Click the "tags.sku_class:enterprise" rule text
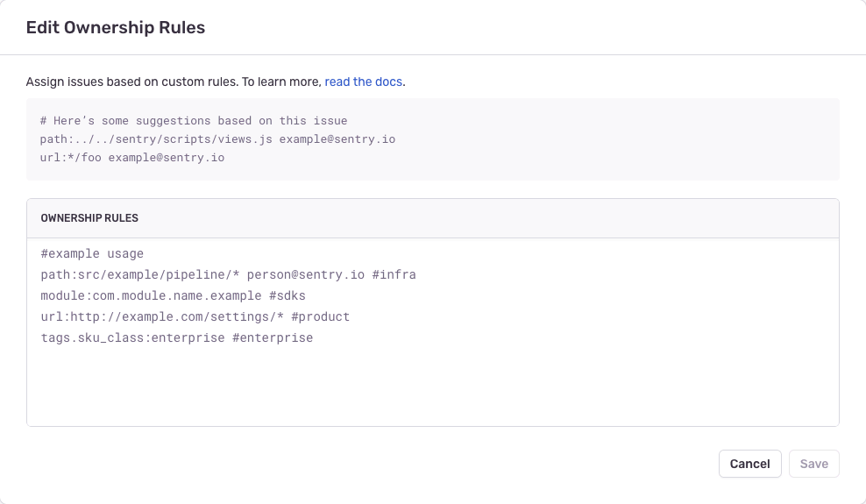Viewport: 866px width, 504px height. [132, 338]
